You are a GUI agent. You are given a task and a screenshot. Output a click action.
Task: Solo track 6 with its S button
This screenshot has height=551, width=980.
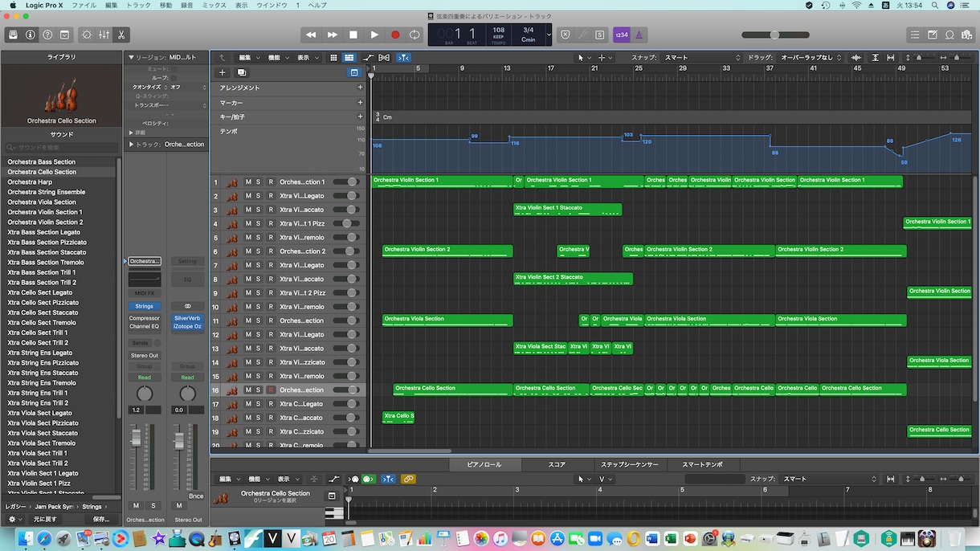[x=259, y=251]
